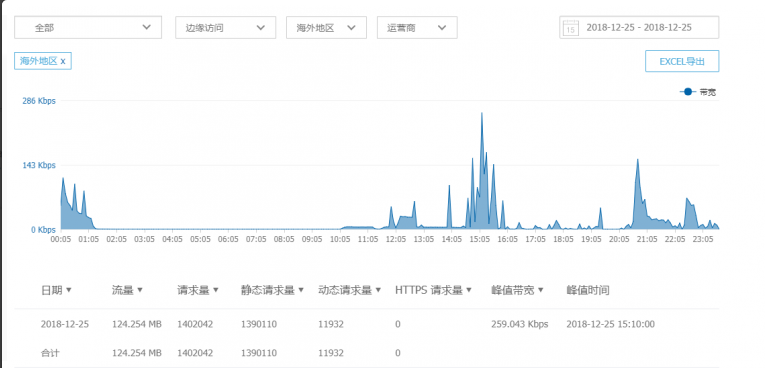Click the 0 Kbps axis label
765x368 pixels.
point(42,230)
